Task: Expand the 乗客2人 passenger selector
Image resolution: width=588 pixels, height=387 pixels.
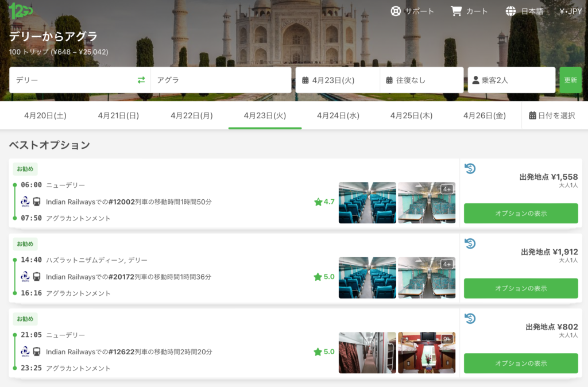Action: click(x=511, y=80)
